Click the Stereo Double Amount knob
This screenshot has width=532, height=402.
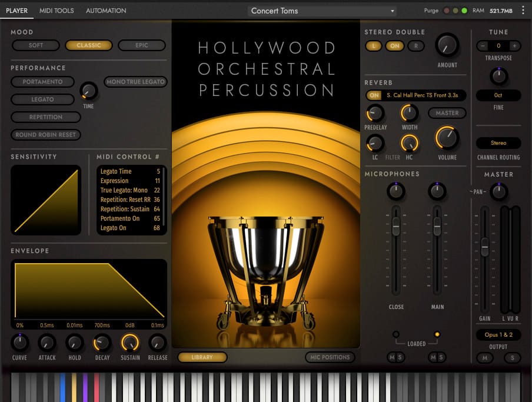[447, 45]
